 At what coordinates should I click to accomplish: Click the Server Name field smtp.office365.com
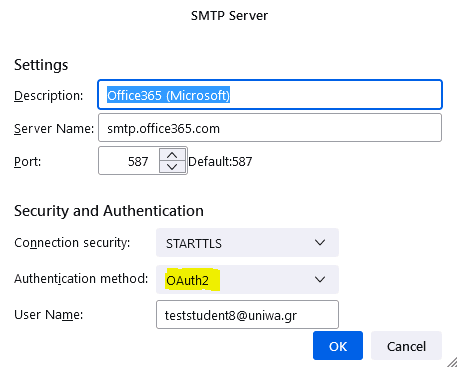coord(270,128)
